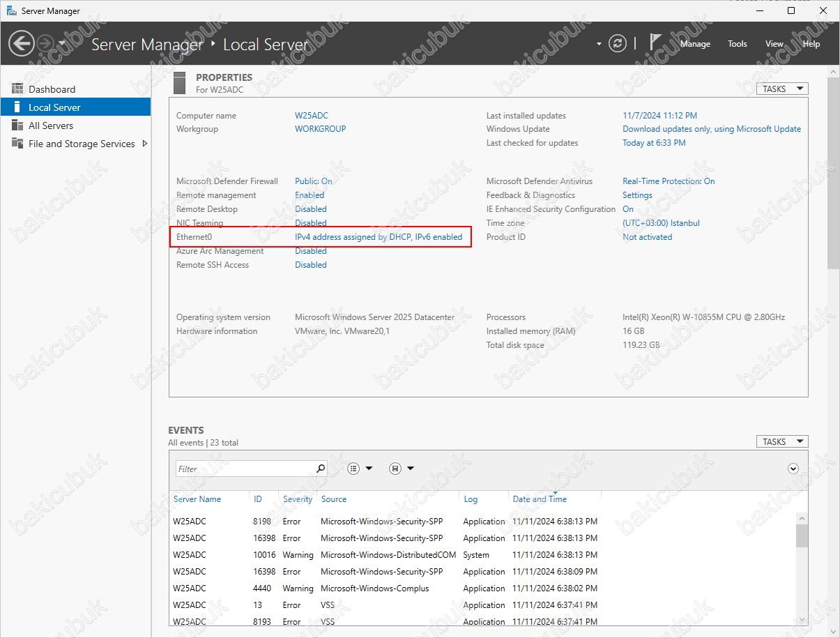Click the Filter search magnifier icon
The height and width of the screenshot is (638, 840).
[321, 469]
